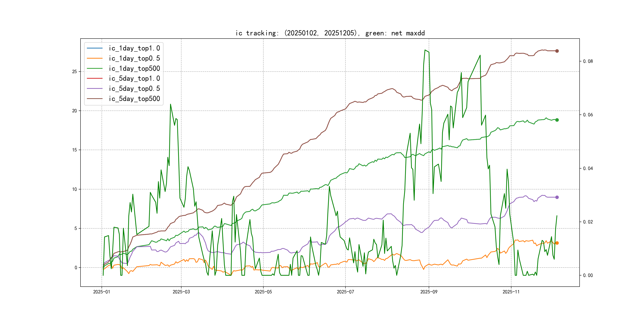Click the 2025-01 x-axis tick label
Viewport: 644px width, 322px height.
pyautogui.click(x=102, y=292)
